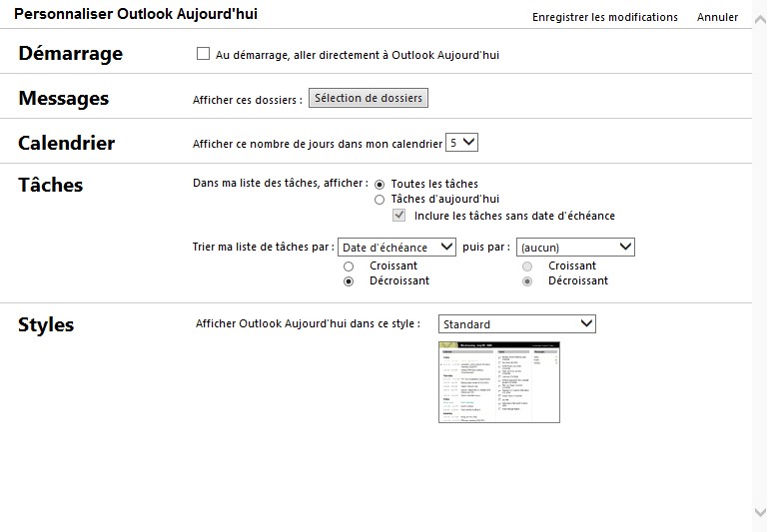This screenshot has height=532, width=767.
Task: Click the Démarrage section heading
Action: [71, 53]
